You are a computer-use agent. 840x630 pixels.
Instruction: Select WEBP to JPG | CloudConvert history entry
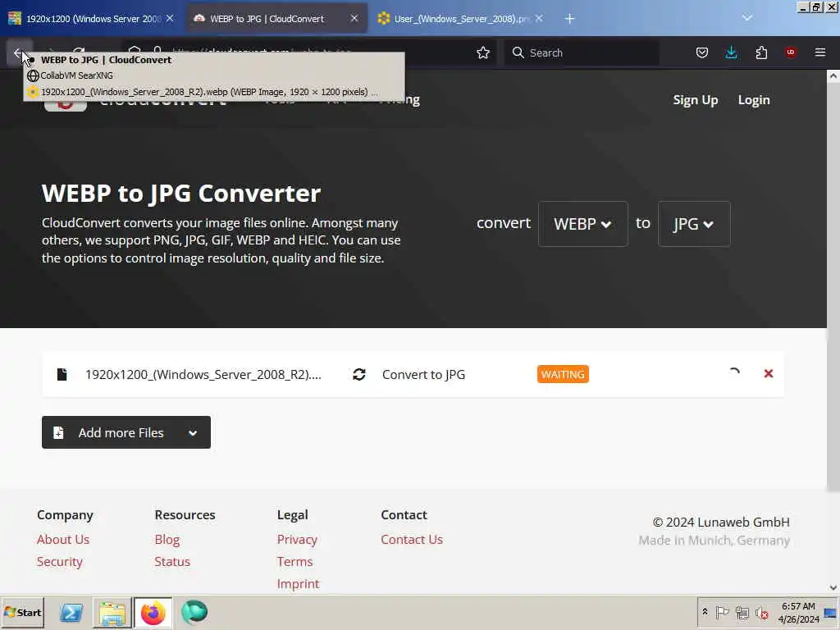tap(214, 60)
